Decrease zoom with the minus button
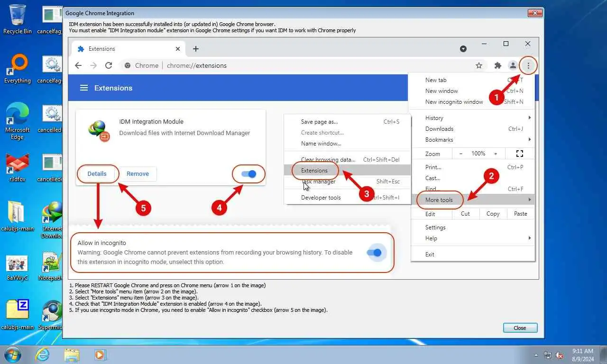Image resolution: width=607 pixels, height=364 pixels. (x=460, y=154)
